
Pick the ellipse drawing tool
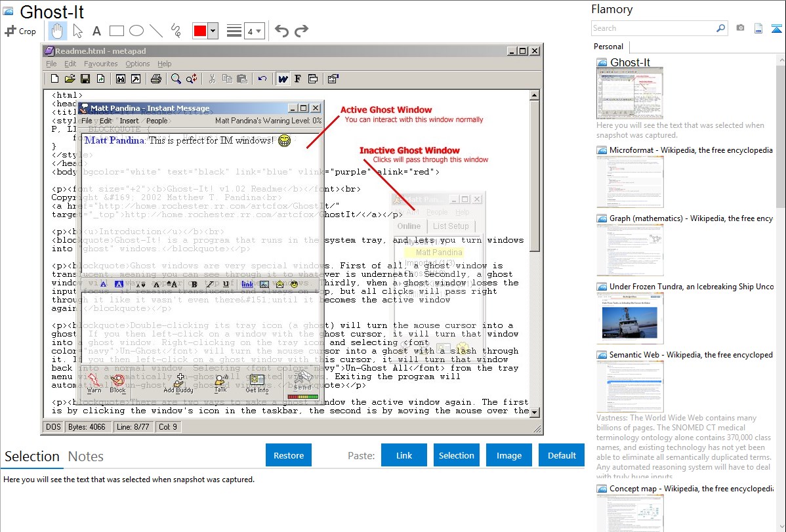click(x=136, y=31)
